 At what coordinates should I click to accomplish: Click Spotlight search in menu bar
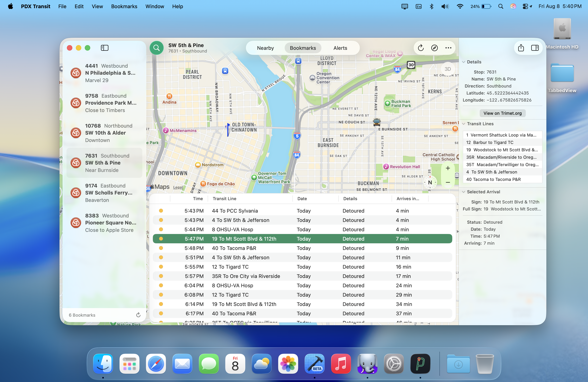500,6
